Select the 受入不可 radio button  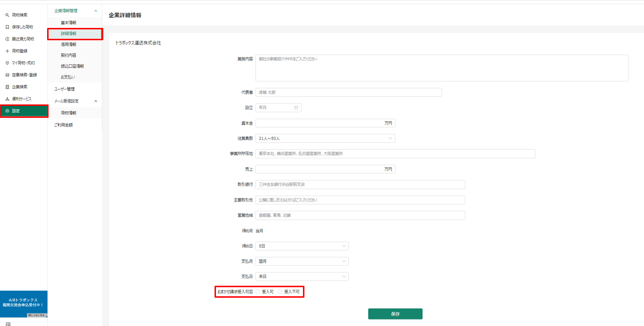(280, 292)
